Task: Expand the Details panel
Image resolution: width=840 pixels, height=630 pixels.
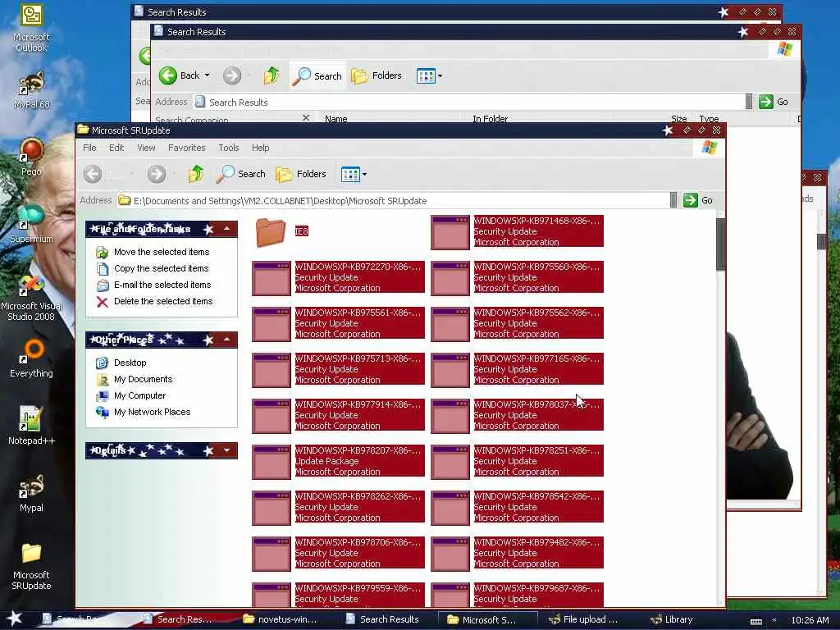Action: pyautogui.click(x=226, y=450)
